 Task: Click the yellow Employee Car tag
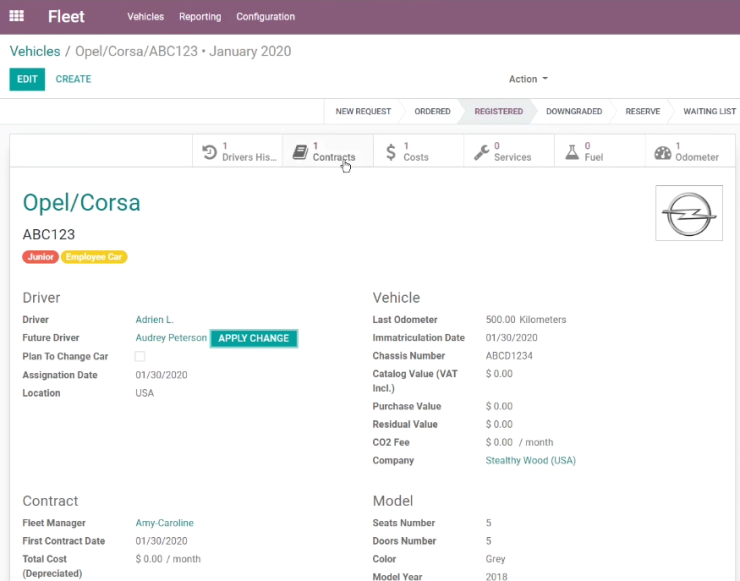click(x=94, y=257)
